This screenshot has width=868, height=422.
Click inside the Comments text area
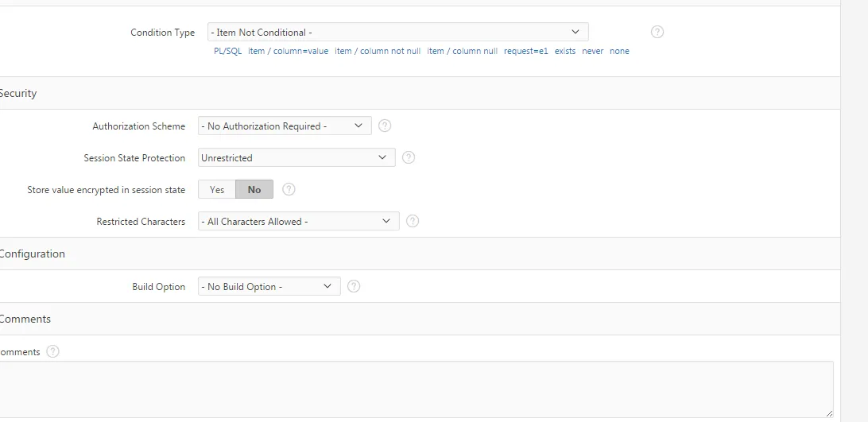pos(413,388)
